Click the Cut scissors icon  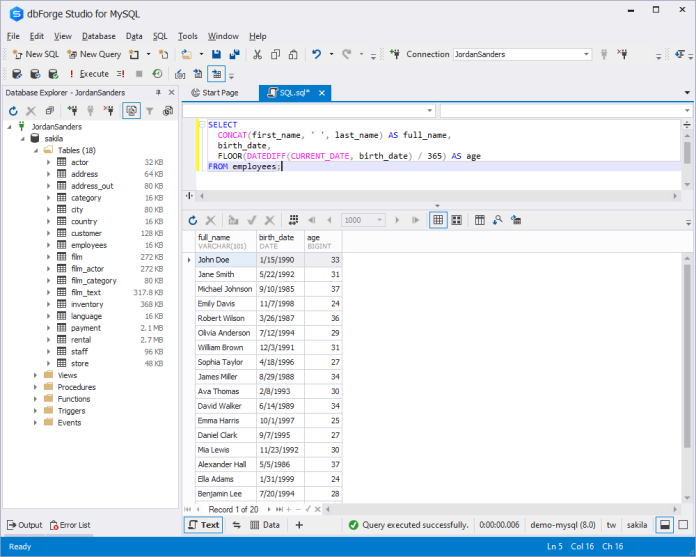pyautogui.click(x=258, y=54)
